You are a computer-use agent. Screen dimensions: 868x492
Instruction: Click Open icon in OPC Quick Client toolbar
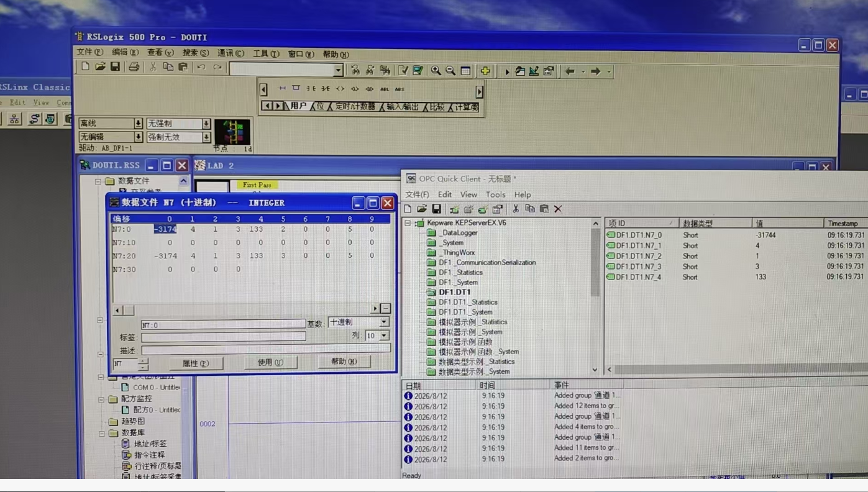(422, 209)
